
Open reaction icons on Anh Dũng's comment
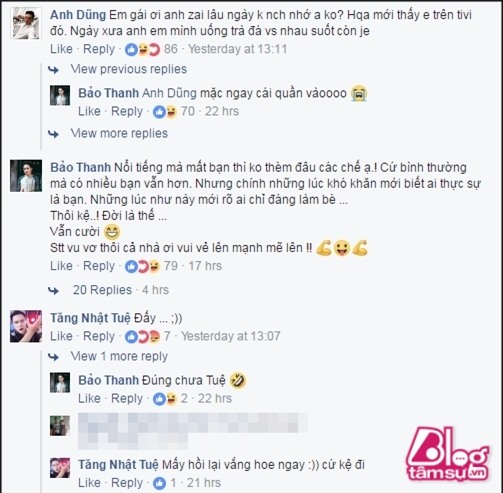click(142, 49)
